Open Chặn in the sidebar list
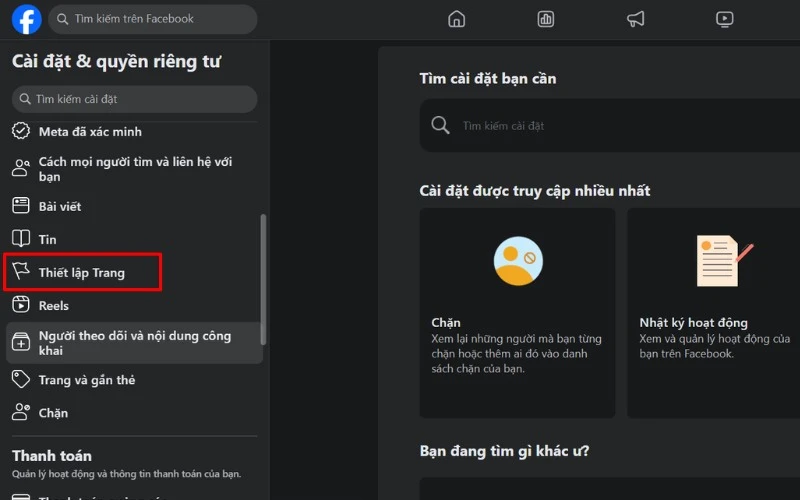Screen dimensions: 800x500 click(135, 412)
